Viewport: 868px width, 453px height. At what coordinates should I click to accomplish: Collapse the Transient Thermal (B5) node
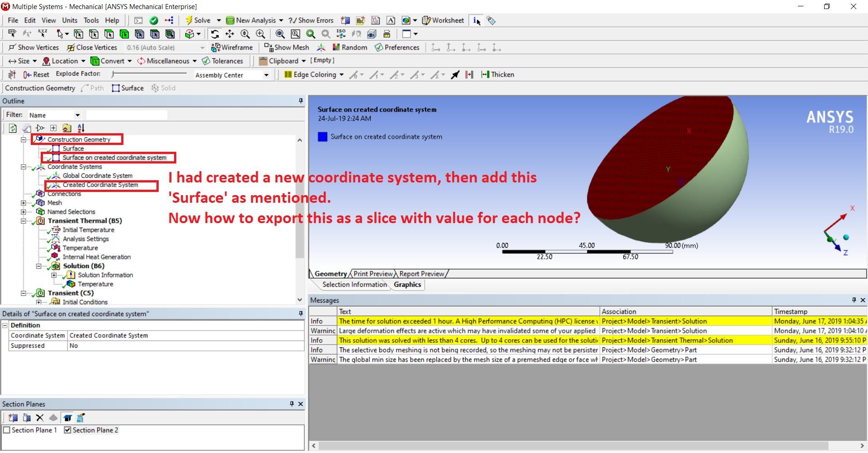(x=24, y=221)
